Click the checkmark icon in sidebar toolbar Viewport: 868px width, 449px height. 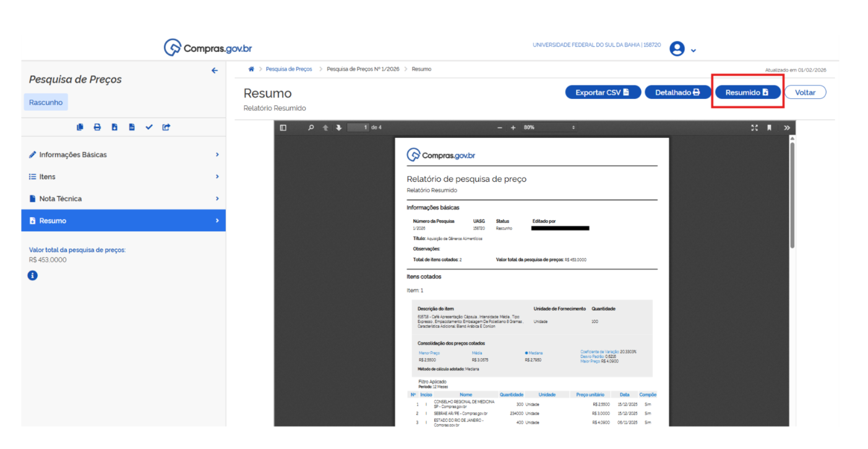[149, 127]
